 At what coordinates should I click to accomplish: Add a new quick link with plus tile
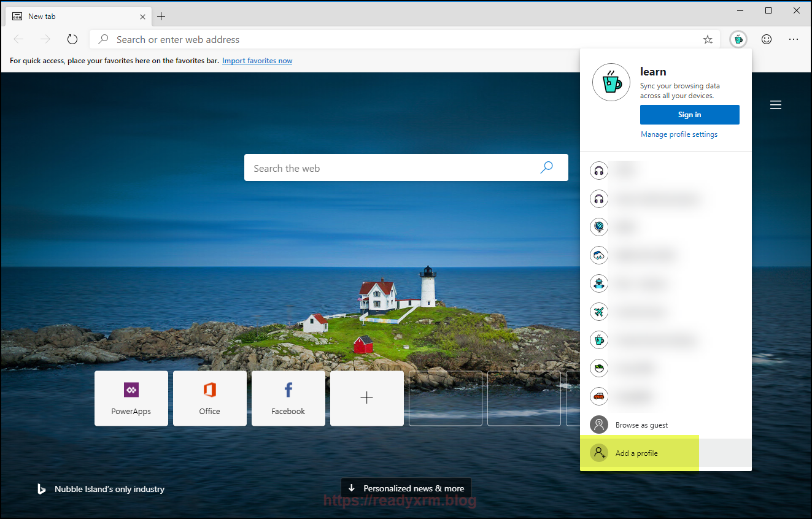point(367,398)
